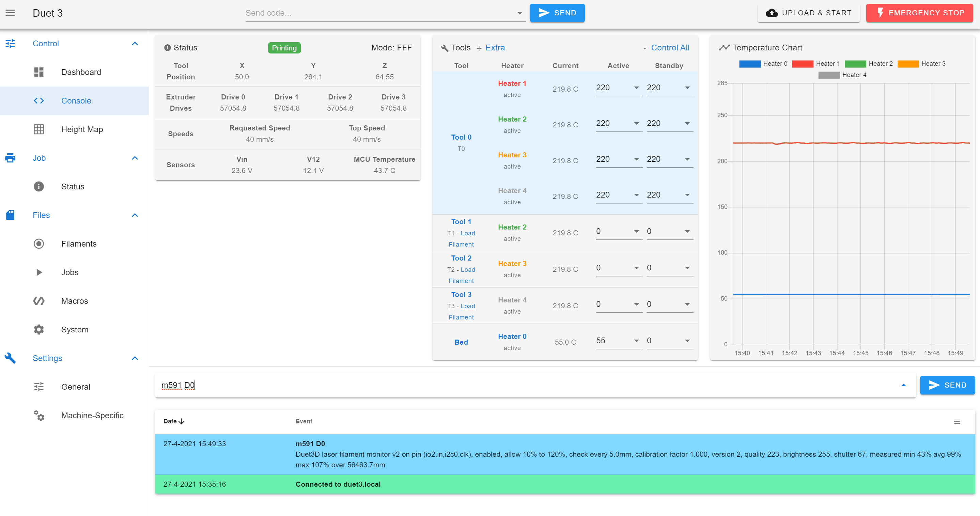
Task: Click Tool 3 Load Filament link
Action: click(462, 312)
